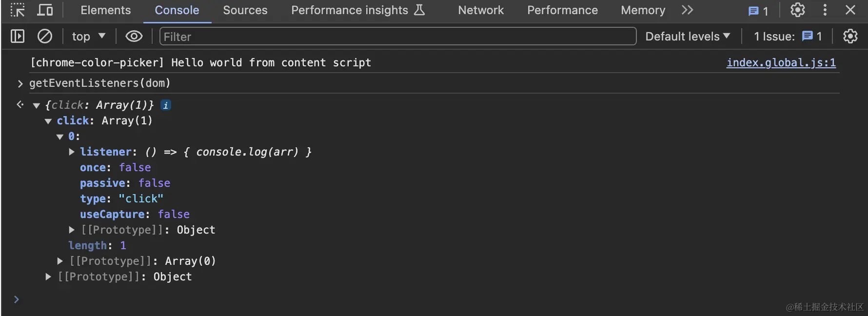Screen dimensions: 868x316
Task: Activate the inspect element picker icon
Action: (x=18, y=10)
